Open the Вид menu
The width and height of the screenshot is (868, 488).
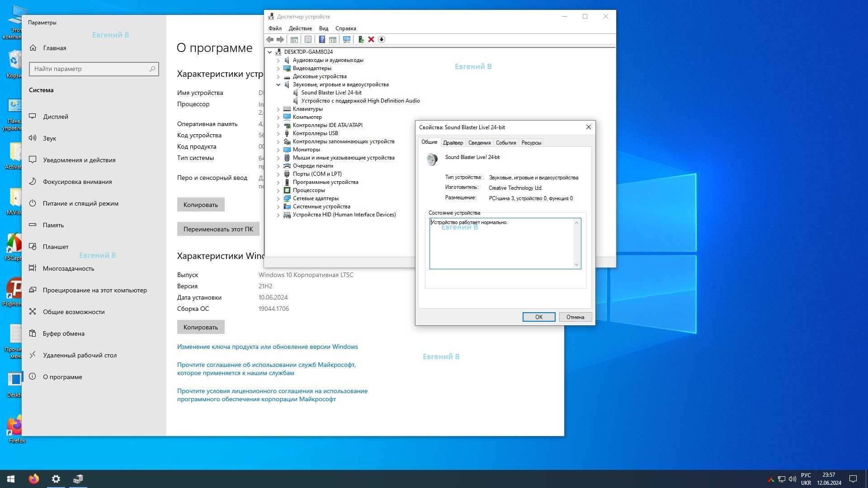click(x=324, y=28)
